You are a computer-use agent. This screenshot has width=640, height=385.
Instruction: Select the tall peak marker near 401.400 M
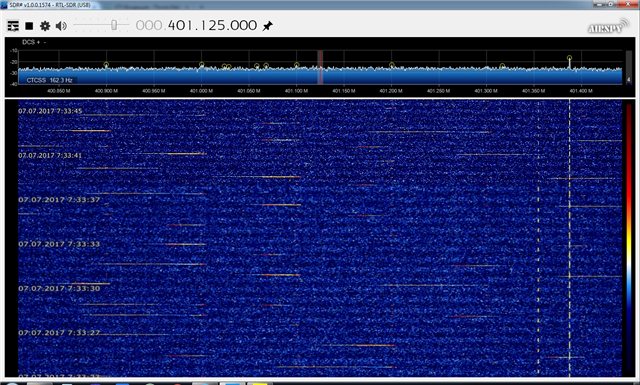click(569, 58)
